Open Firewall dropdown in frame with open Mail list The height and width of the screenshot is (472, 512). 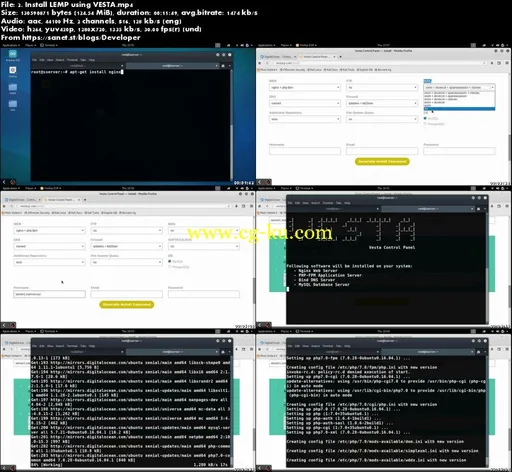(x=382, y=103)
